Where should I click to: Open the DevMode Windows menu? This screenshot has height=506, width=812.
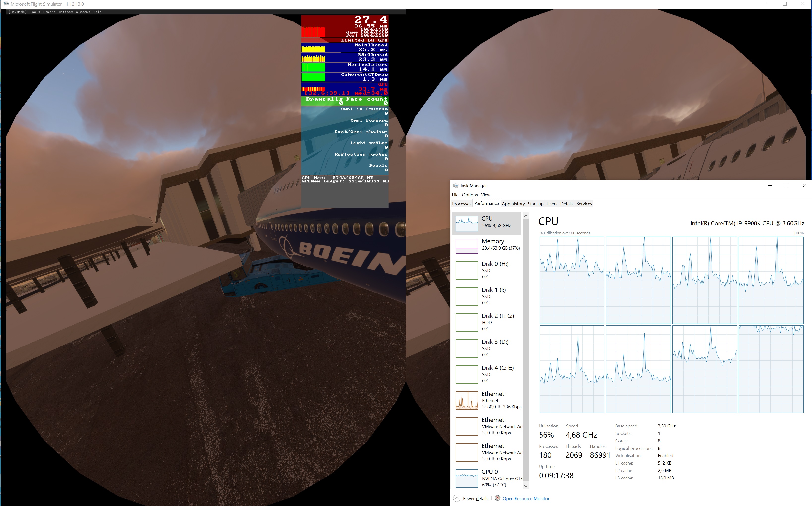coord(83,12)
